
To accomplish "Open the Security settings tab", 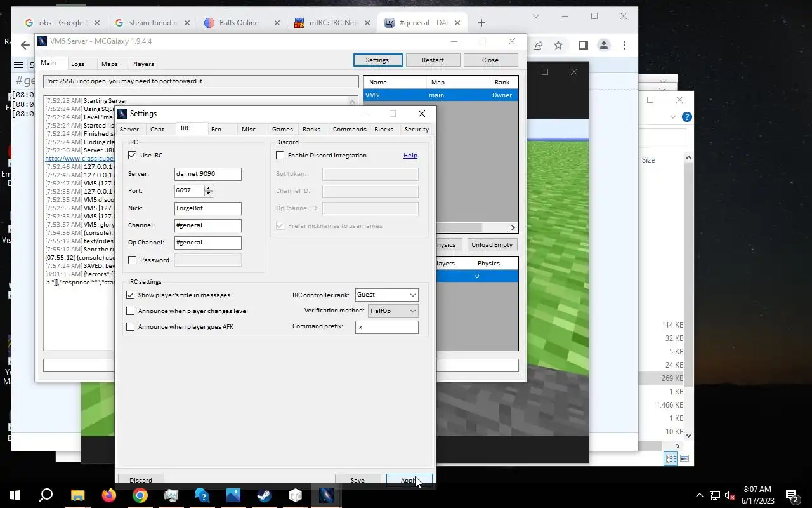I will 417,129.
